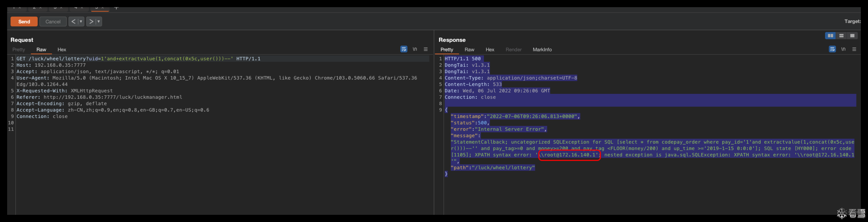Open history dropdown beside the < arrow
868x222 pixels.
[81, 22]
